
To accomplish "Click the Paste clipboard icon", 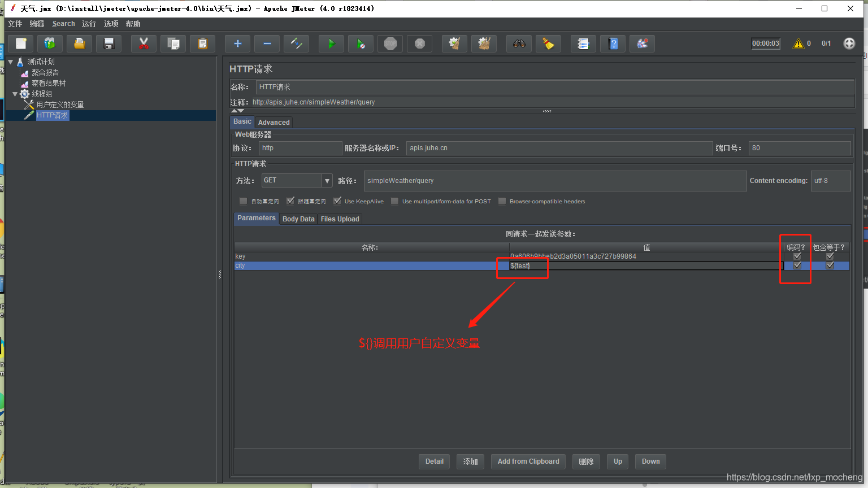I will pos(203,43).
